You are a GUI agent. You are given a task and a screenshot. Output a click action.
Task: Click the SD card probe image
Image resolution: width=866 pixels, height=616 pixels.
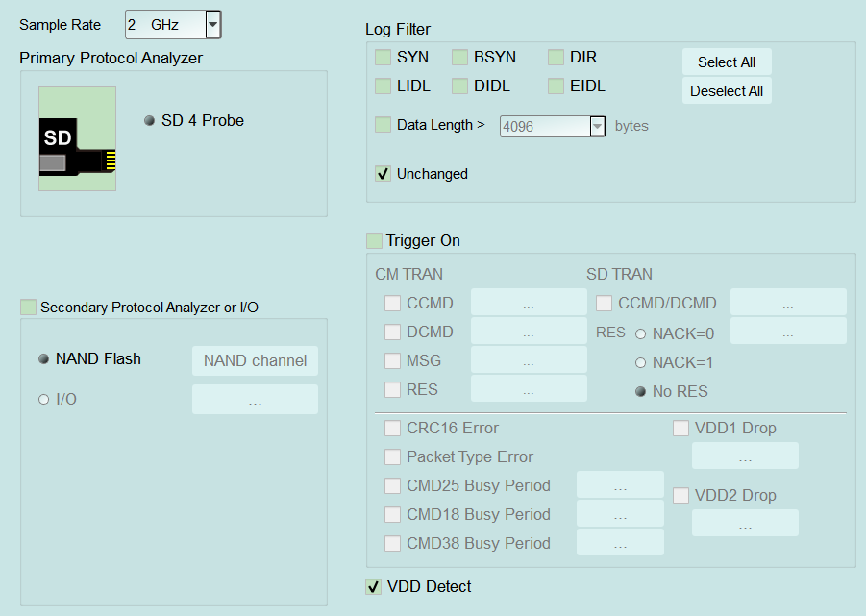click(x=77, y=138)
